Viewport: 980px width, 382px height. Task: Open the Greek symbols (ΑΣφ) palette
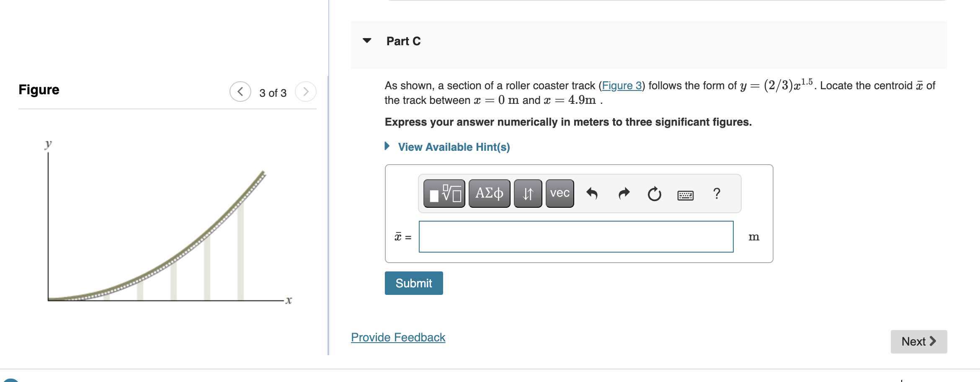click(x=489, y=194)
